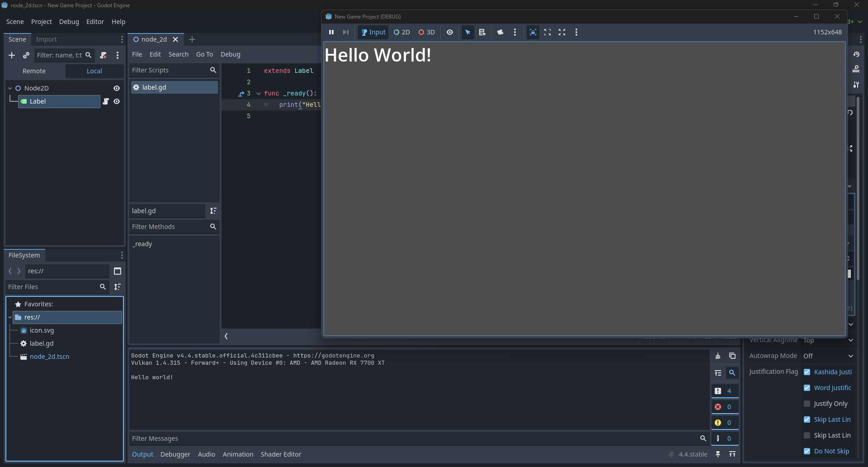
Task: Click the Filter Messages input field
Action: [414, 438]
